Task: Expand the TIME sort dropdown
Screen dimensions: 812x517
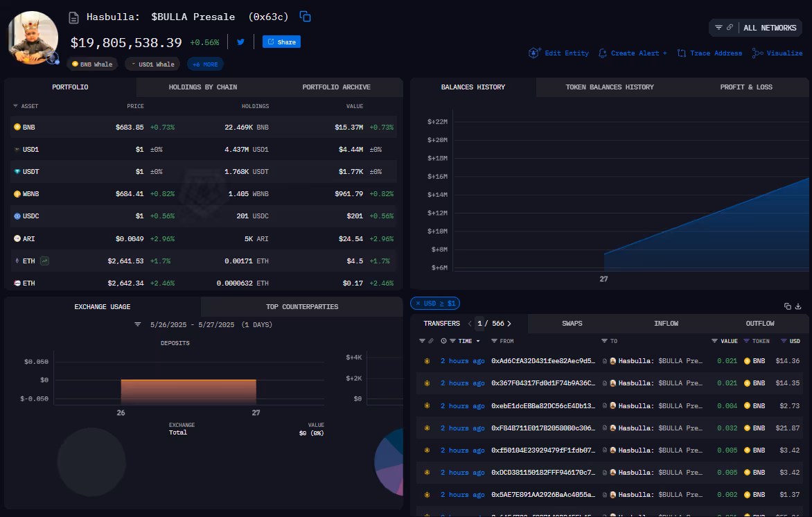Action: click(x=479, y=341)
